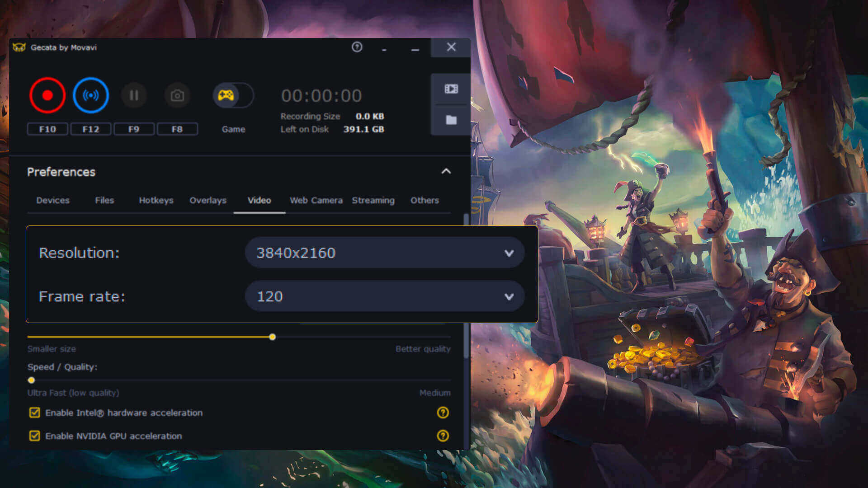Screen dimensions: 868x488
Task: Toggle Enable NVIDIA GPU acceleration checkbox
Action: click(x=34, y=436)
